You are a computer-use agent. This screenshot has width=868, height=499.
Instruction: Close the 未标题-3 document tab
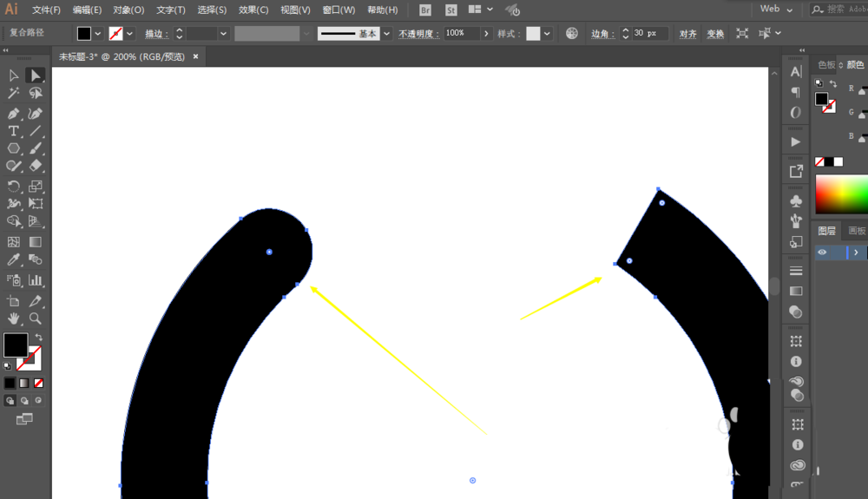[x=195, y=56]
